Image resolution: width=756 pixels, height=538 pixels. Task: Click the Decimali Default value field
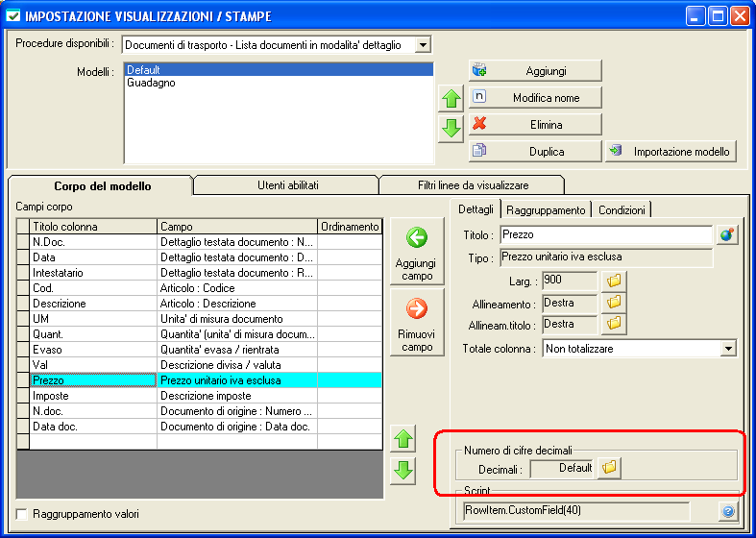[x=562, y=468]
